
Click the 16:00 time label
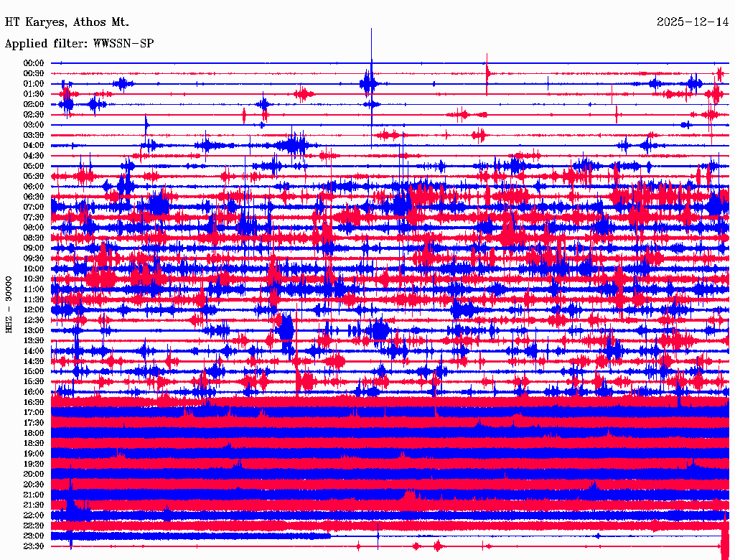click(34, 392)
